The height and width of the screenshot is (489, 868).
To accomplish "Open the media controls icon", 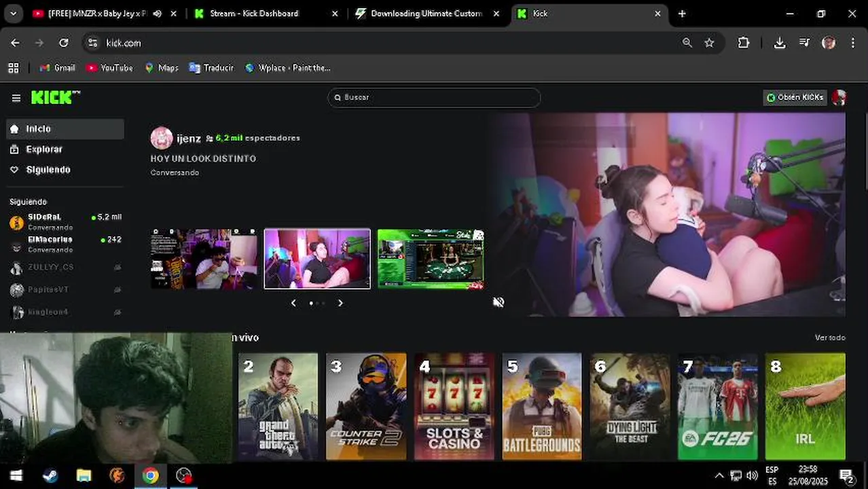I will 804,43.
